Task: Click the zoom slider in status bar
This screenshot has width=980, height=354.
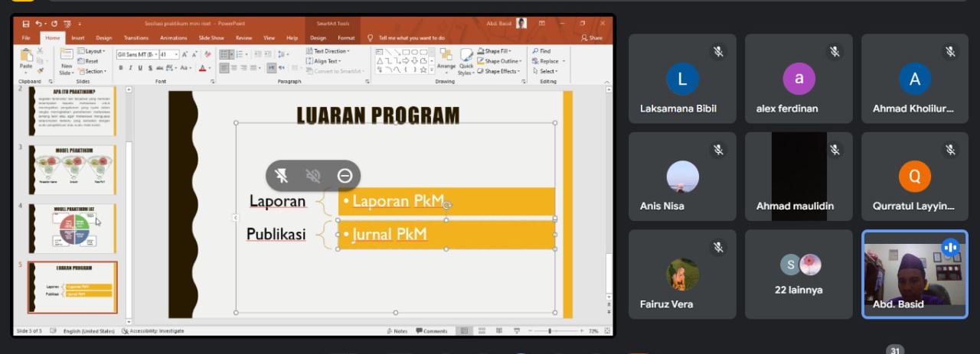Action: [x=550, y=331]
